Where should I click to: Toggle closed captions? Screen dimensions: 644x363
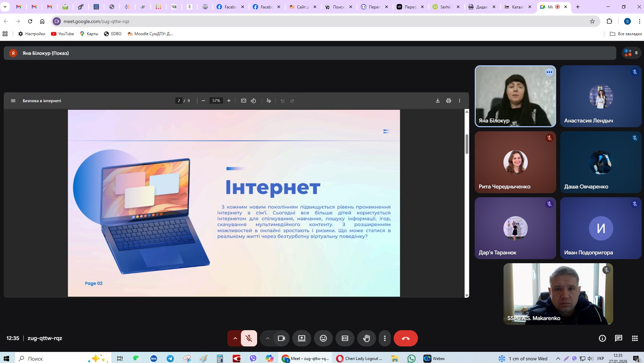pos(345,338)
